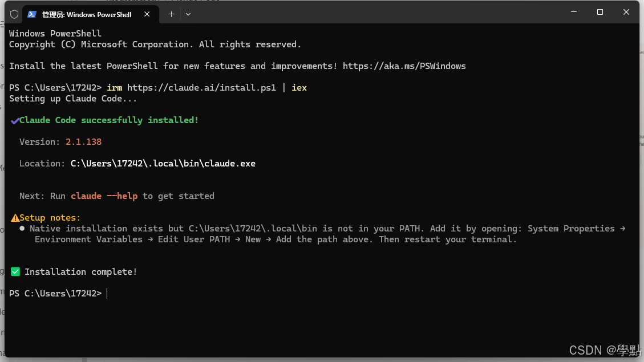Open the https://aka.ms/PSWindows link
The height and width of the screenshot is (362, 644).
coord(404,66)
